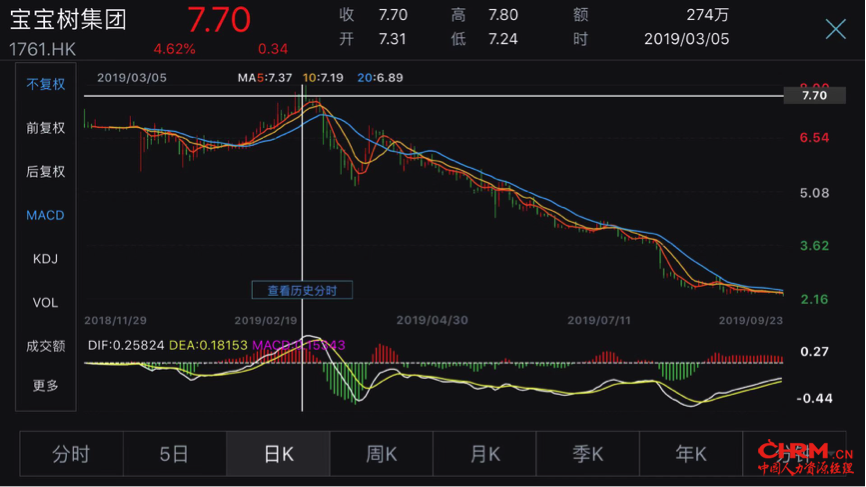Expand 更多 for more indicators
This screenshot has width=866, height=487.
point(46,386)
